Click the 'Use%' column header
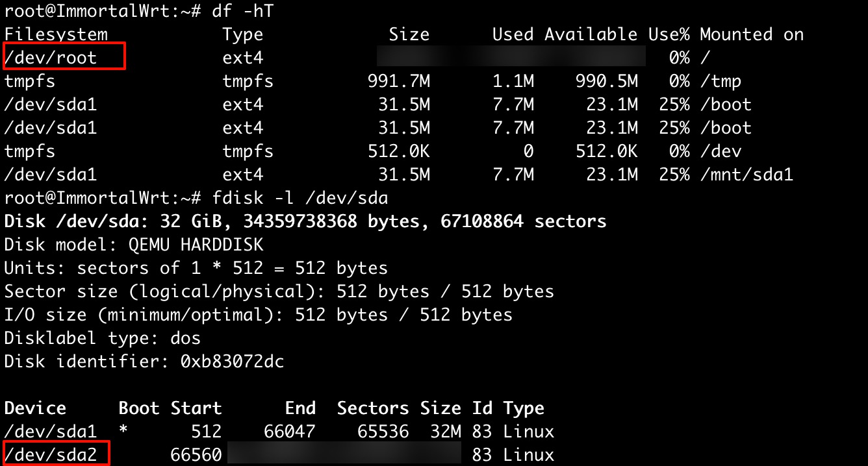 [669, 34]
